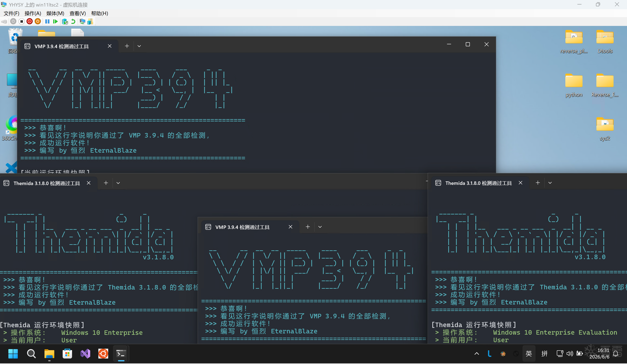This screenshot has width=627, height=364.
Task: Add a new tab in the bottom-left Themida terminal
Action: [106, 183]
